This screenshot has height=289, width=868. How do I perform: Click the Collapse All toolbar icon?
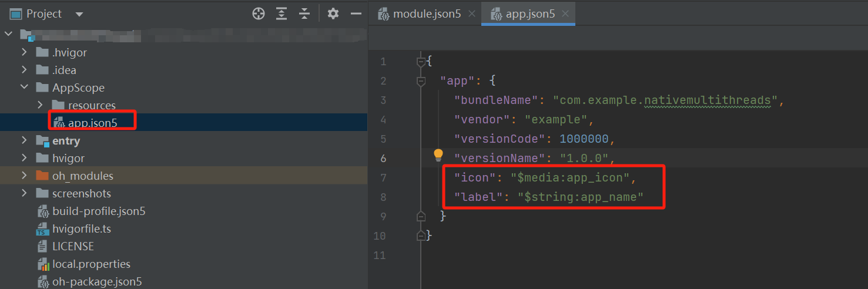(x=304, y=14)
